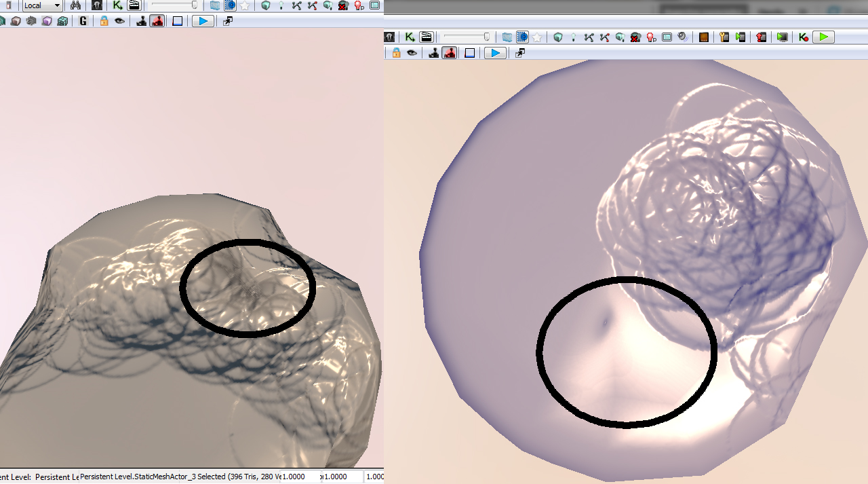Click the star icon in left toolbar
This screenshot has height=484, width=868.
[x=245, y=5]
